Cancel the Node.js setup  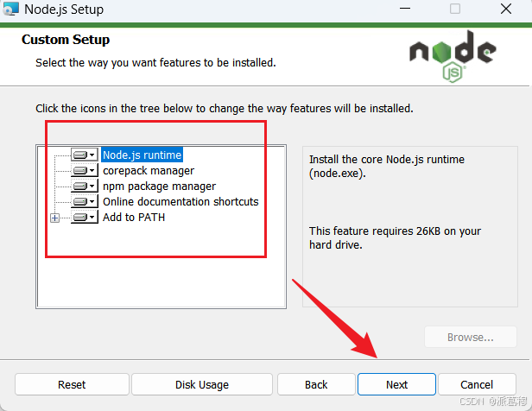(x=477, y=384)
